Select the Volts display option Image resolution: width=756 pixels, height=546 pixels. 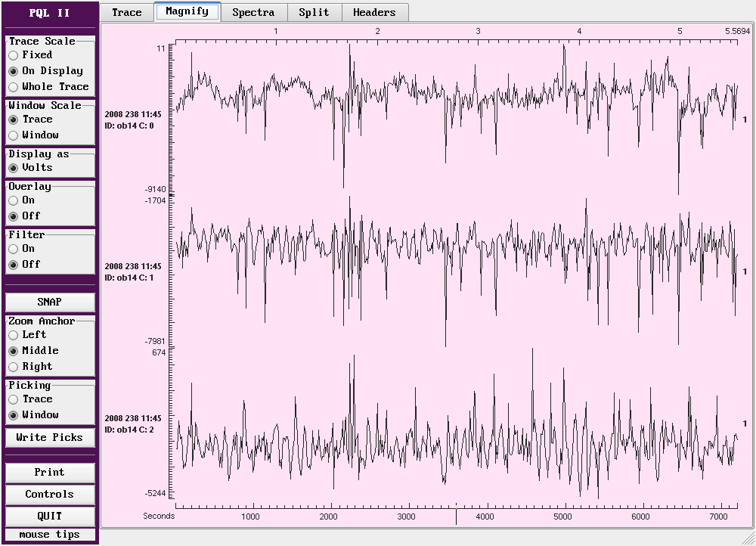(x=14, y=168)
